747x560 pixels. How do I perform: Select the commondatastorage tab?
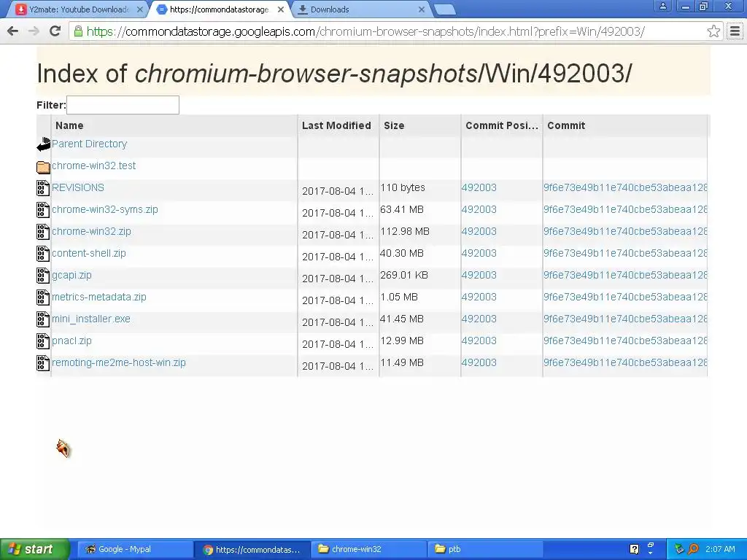pos(219,9)
